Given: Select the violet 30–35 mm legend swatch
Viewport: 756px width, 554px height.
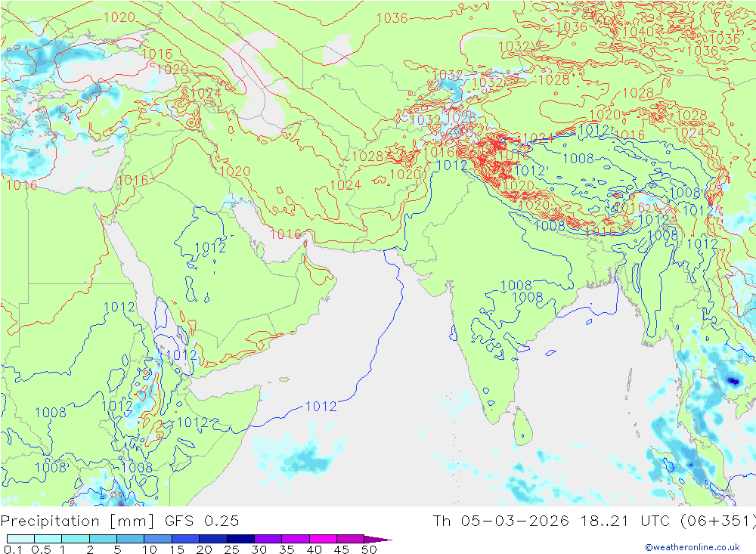Looking at the screenshot, I should pos(268,539).
